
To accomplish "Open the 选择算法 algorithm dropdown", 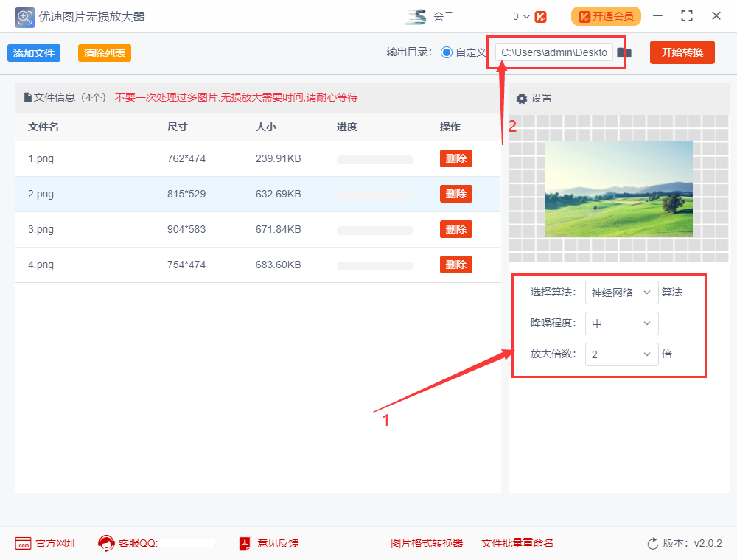I will pos(621,293).
